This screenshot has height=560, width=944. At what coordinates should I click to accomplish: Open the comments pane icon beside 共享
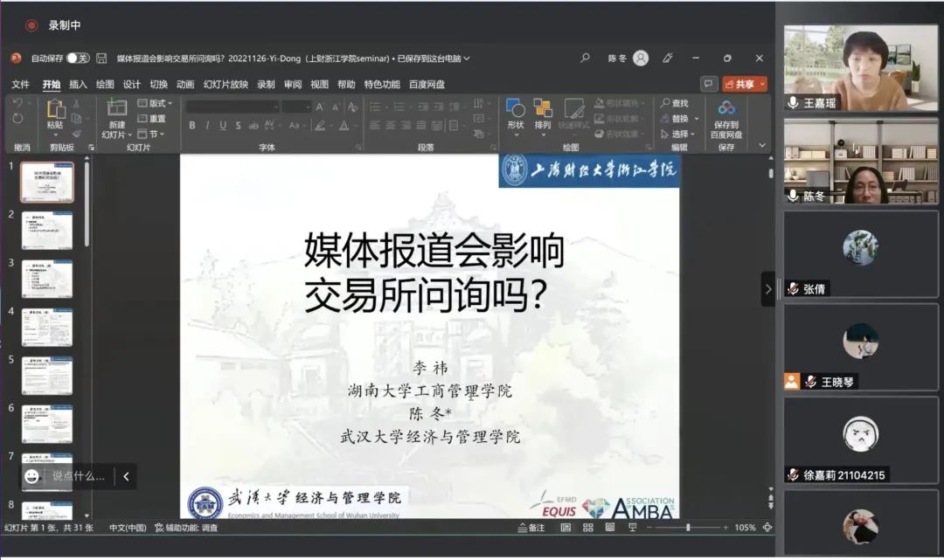[708, 84]
